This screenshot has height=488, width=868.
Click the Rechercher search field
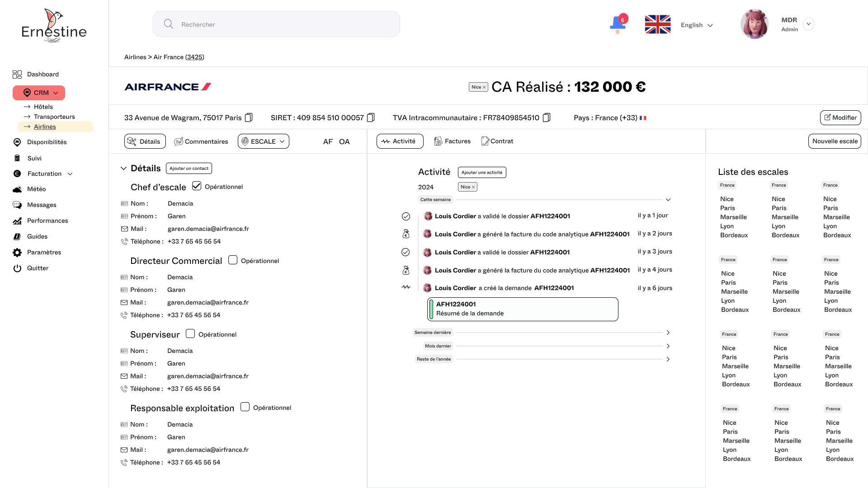point(276,24)
